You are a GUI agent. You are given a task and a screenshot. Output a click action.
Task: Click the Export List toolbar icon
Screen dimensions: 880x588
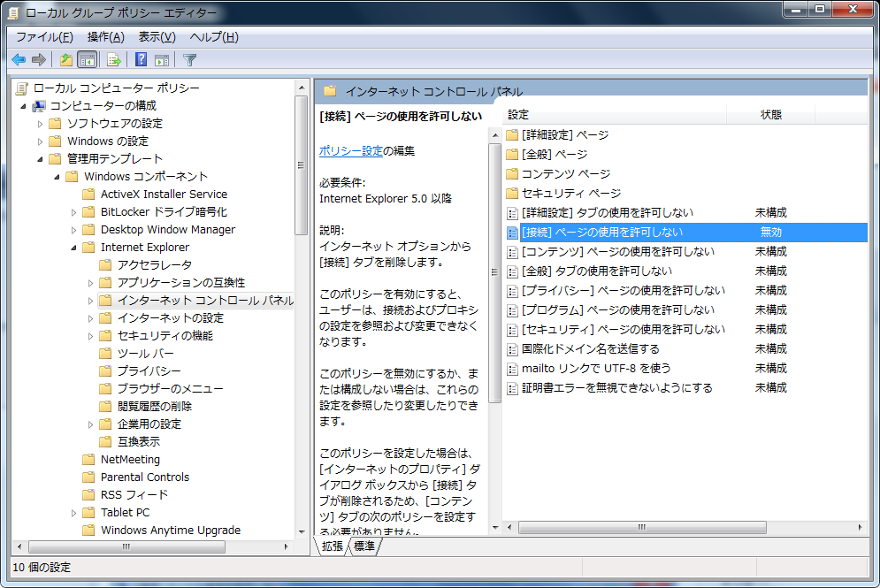(113, 60)
